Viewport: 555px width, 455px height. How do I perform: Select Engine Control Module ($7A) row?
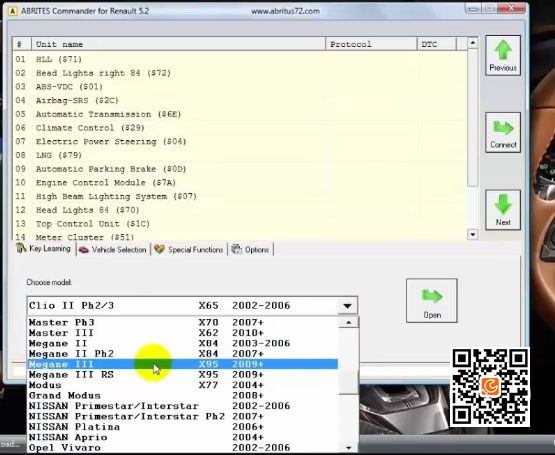coord(240,183)
